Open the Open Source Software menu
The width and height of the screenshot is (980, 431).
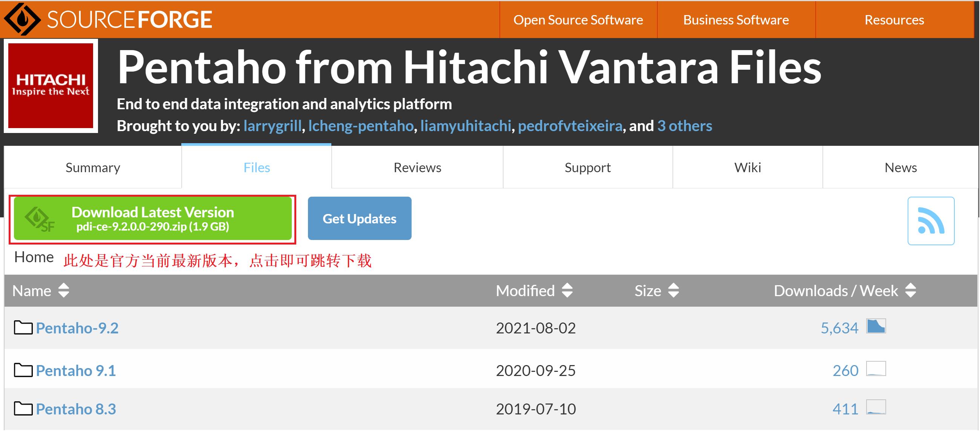(578, 19)
